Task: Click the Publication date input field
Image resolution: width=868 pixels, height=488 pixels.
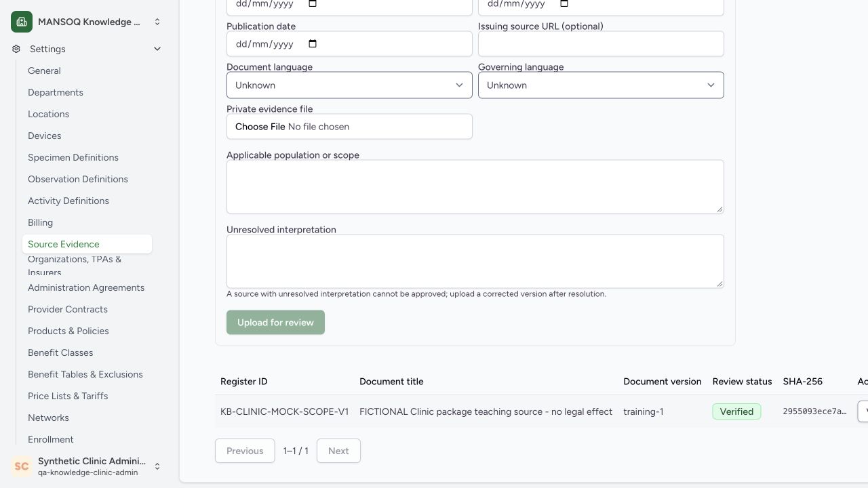Action: (x=349, y=44)
